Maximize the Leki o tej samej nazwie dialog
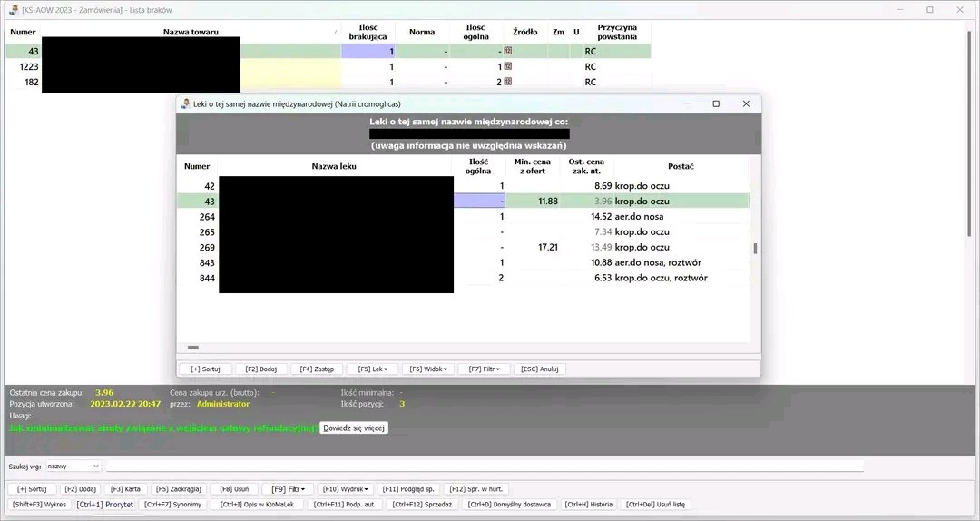Image resolution: width=980 pixels, height=521 pixels. pos(716,103)
